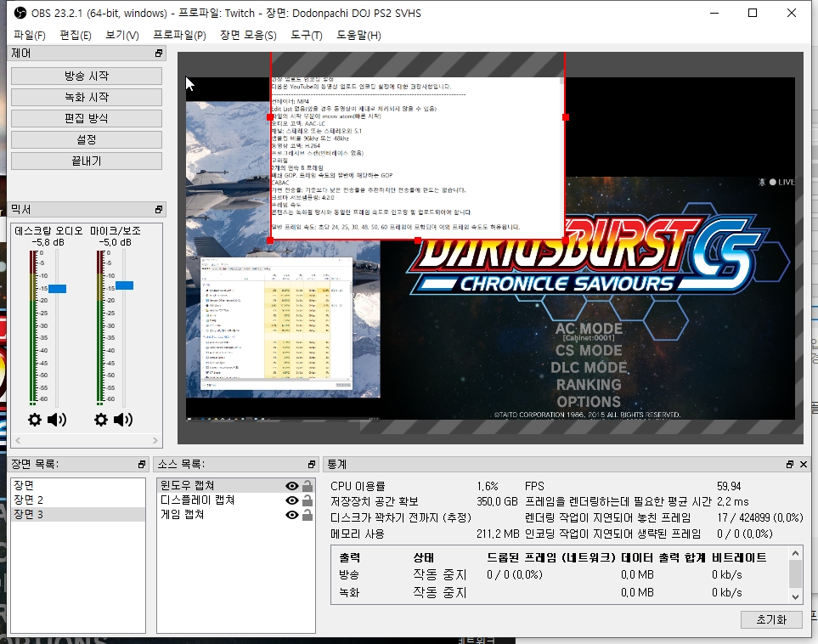Undock the 제어 panel with its float icon
Screen dimensions: 818x644
click(159, 54)
